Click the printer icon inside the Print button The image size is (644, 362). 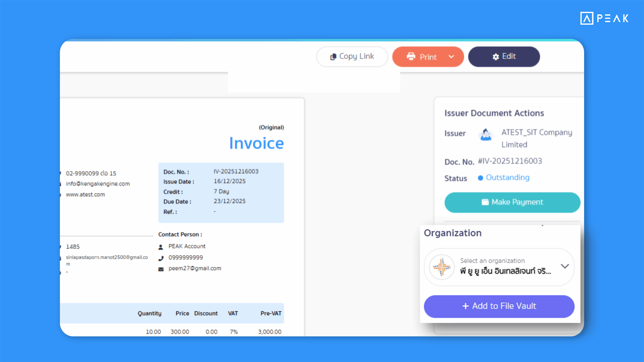(411, 57)
